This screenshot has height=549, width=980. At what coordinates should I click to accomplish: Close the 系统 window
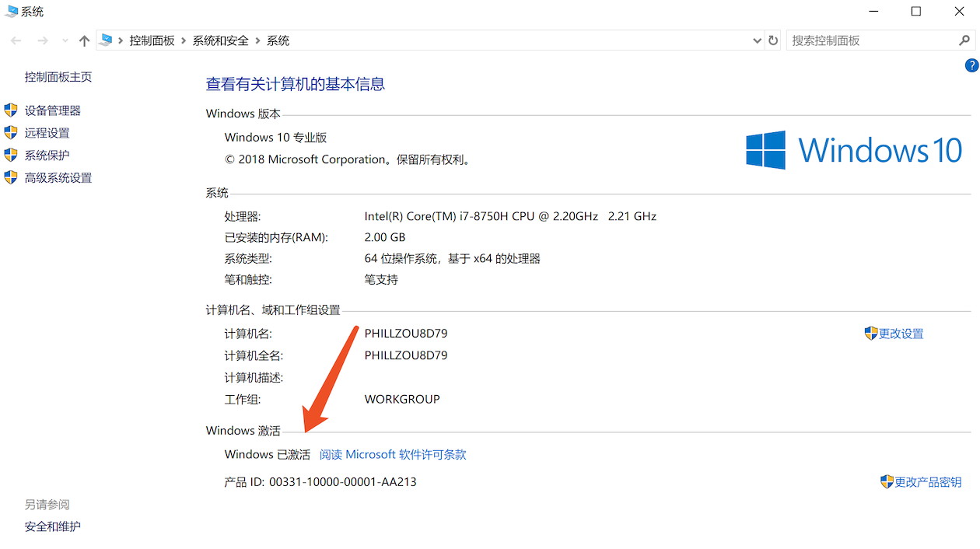pyautogui.click(x=959, y=12)
